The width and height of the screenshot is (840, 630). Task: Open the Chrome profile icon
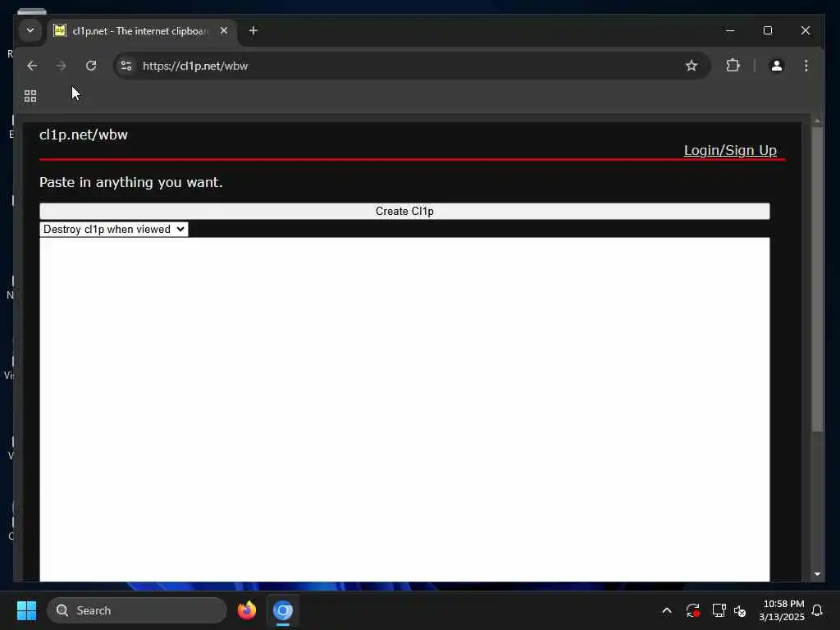pyautogui.click(x=776, y=66)
